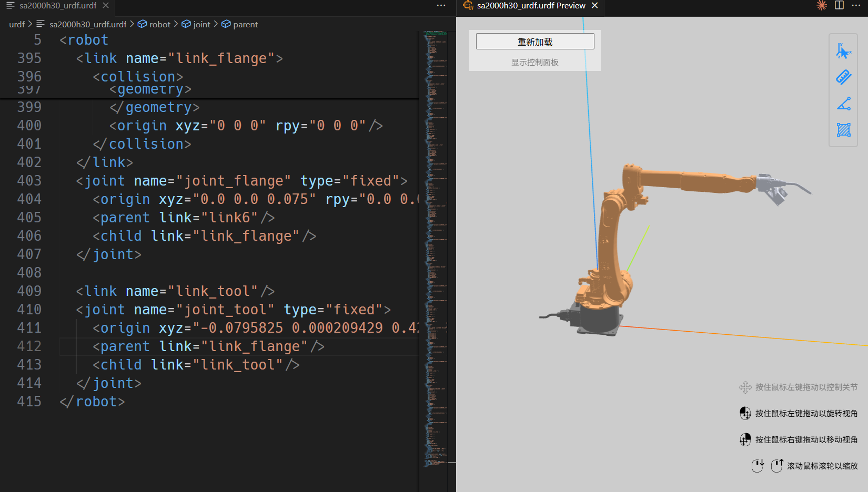The height and width of the screenshot is (492, 868).
Task: Click the 重新加载 reload button
Action: (x=535, y=42)
